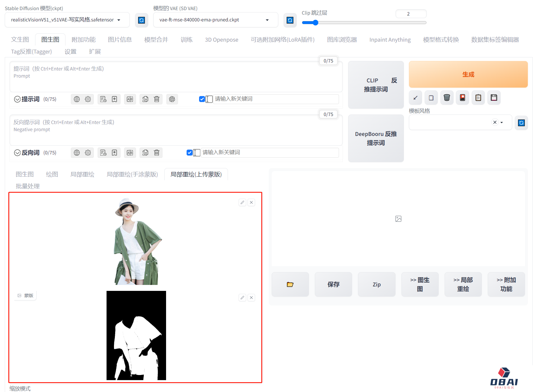This screenshot has height=392, width=536.
Task: Expand the 模板风格 style dropdown
Action: click(x=502, y=123)
